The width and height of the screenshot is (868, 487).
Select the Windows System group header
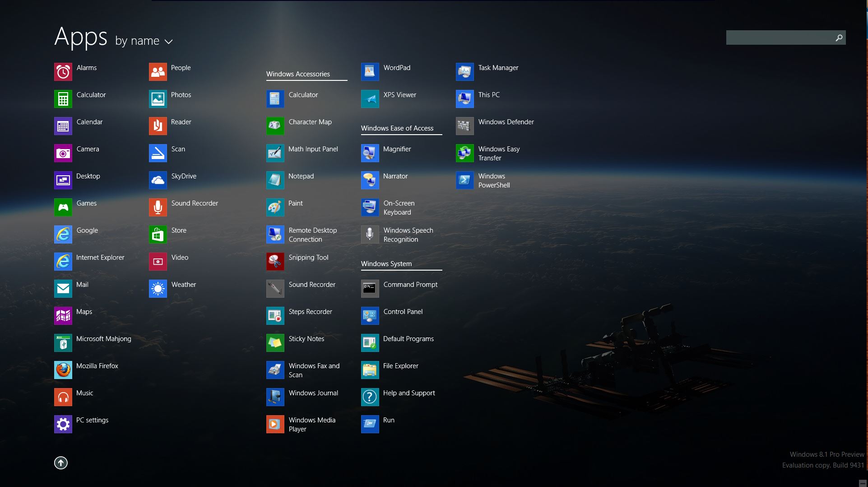[386, 264]
